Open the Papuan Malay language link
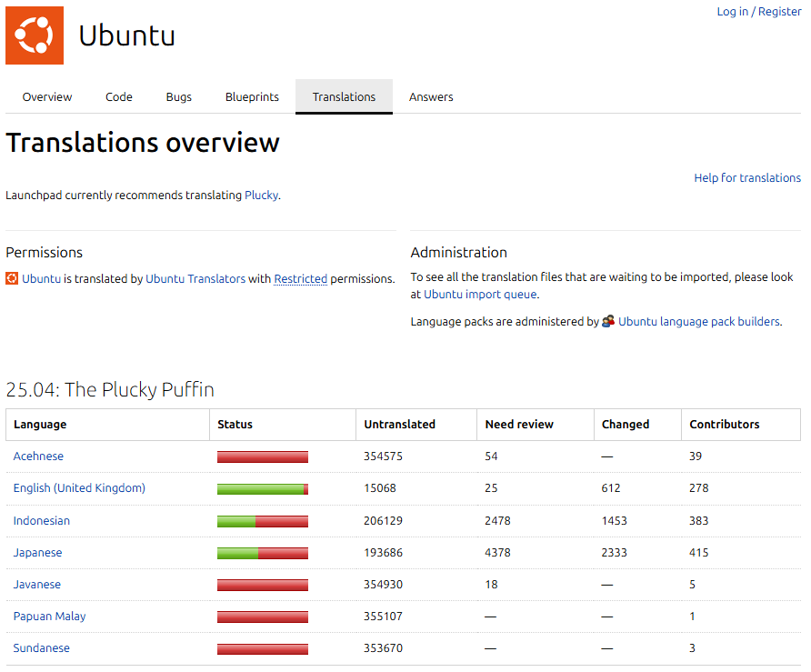This screenshot has height=672, width=811. point(50,617)
